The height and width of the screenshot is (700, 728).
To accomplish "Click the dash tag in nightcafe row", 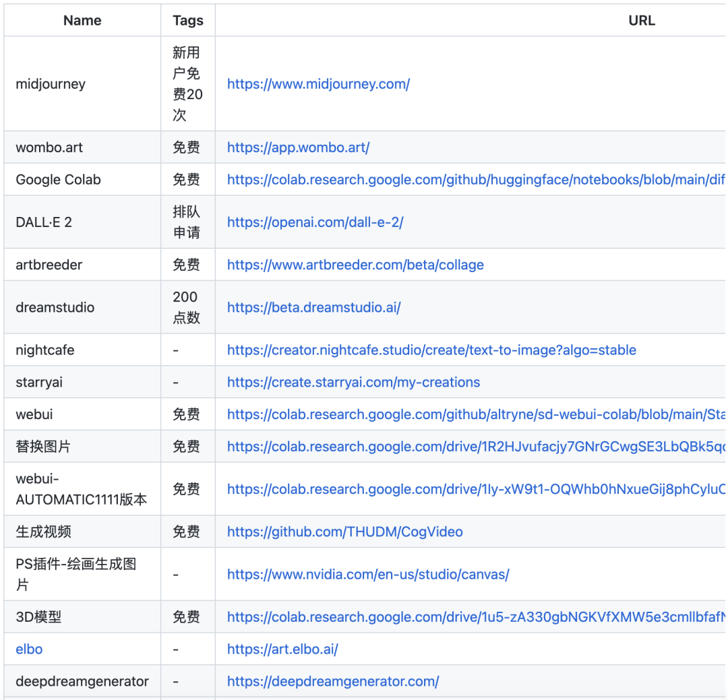I will [175, 350].
